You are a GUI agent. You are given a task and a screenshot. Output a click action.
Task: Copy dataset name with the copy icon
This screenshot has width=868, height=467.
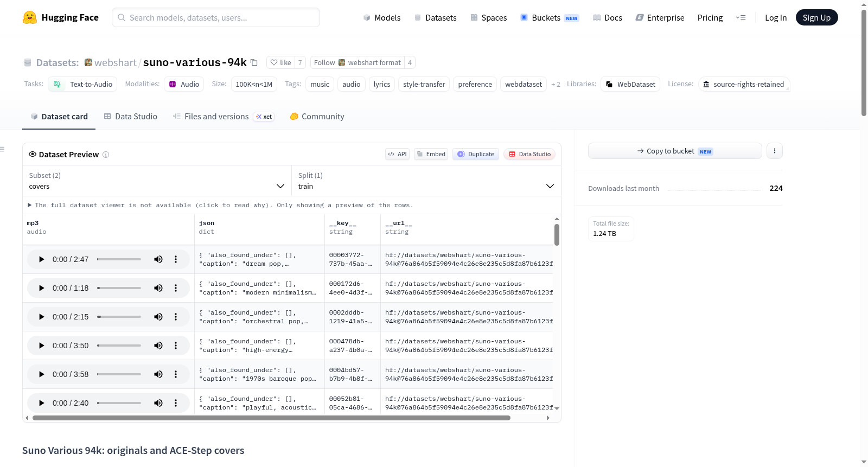(254, 62)
